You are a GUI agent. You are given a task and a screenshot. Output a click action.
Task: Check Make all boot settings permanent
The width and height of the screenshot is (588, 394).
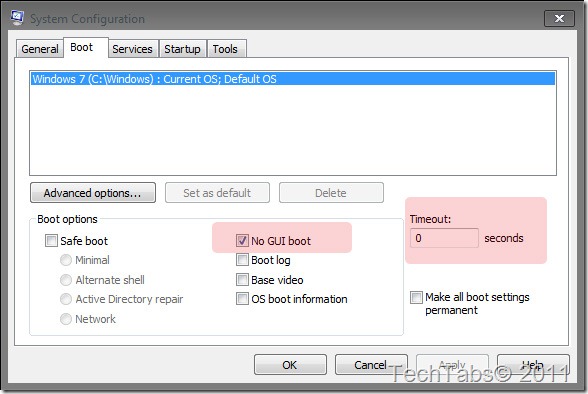[x=416, y=298]
